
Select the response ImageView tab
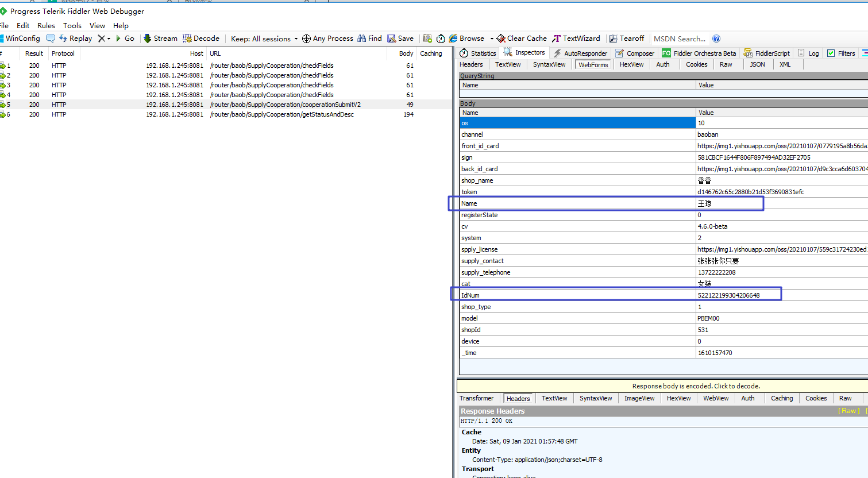[639, 398]
